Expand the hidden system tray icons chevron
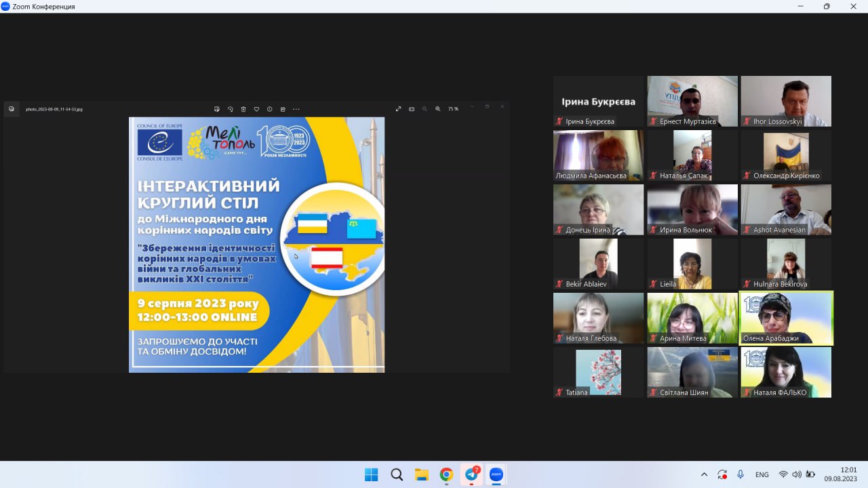 click(x=704, y=474)
